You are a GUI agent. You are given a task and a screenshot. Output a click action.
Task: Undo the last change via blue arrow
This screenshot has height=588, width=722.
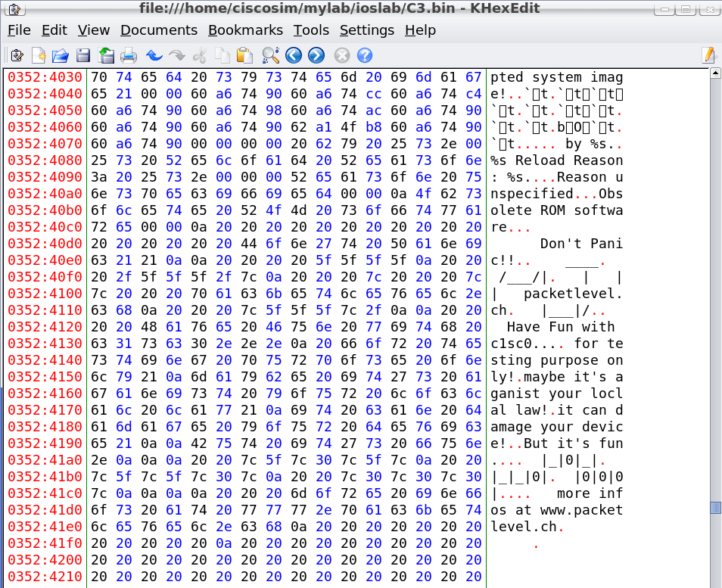(x=154, y=55)
